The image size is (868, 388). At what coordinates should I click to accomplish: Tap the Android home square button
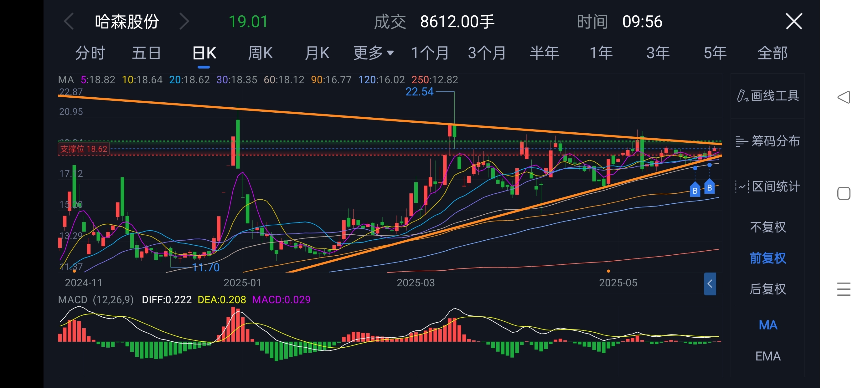pos(844,193)
